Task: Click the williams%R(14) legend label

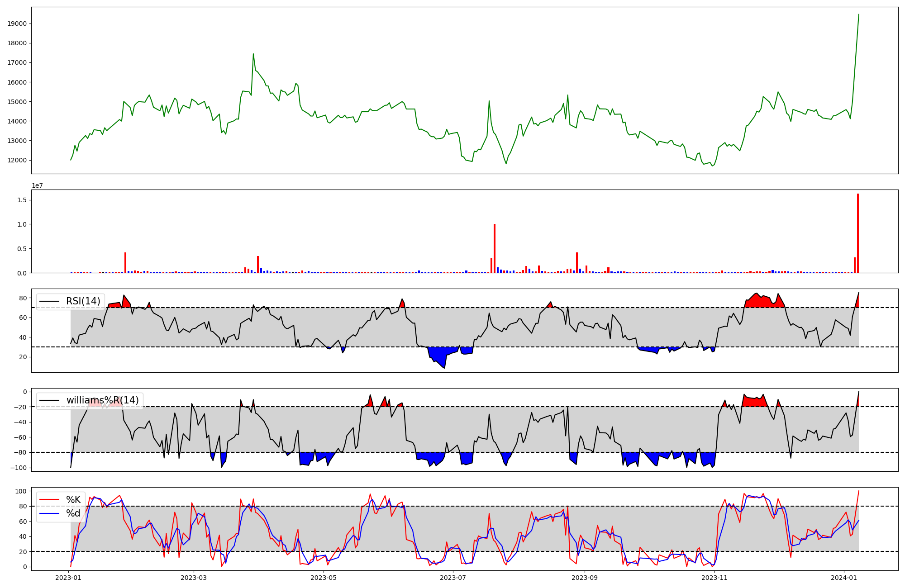Action: pos(102,400)
